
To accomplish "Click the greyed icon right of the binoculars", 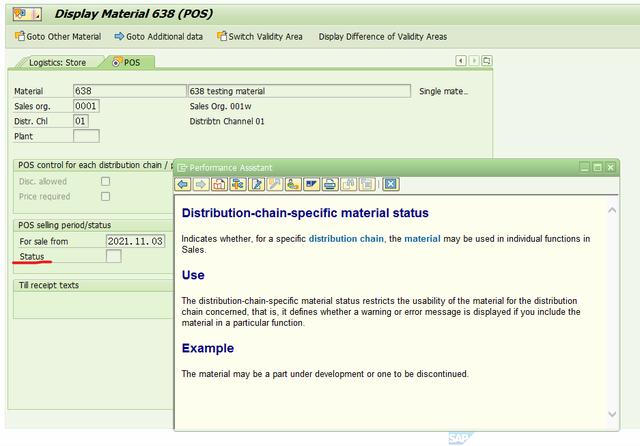I will click(367, 184).
